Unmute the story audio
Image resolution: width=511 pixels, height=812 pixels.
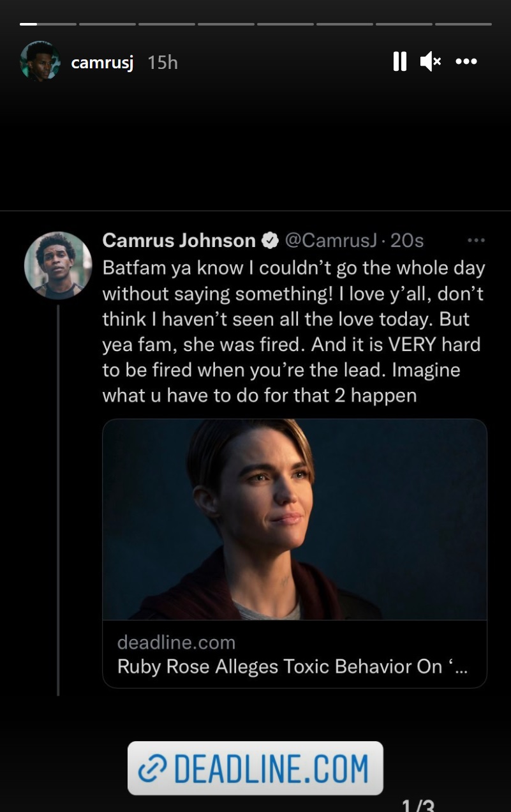pyautogui.click(x=430, y=61)
